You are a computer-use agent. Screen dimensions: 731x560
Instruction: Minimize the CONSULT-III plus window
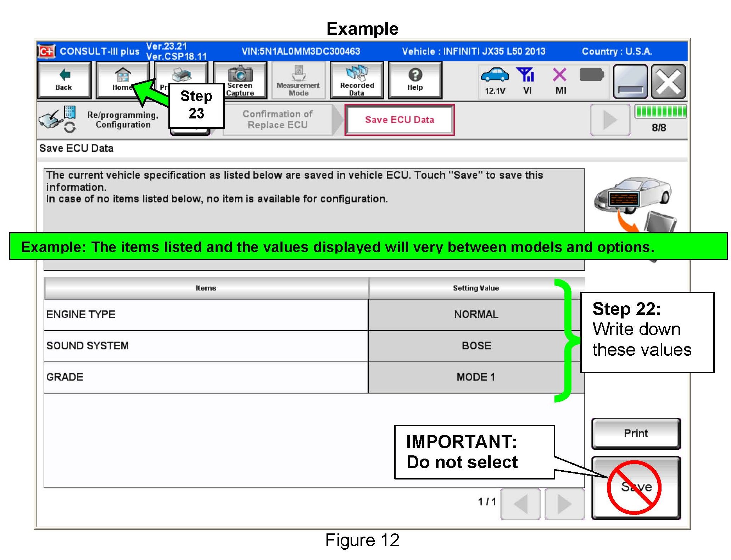[630, 82]
